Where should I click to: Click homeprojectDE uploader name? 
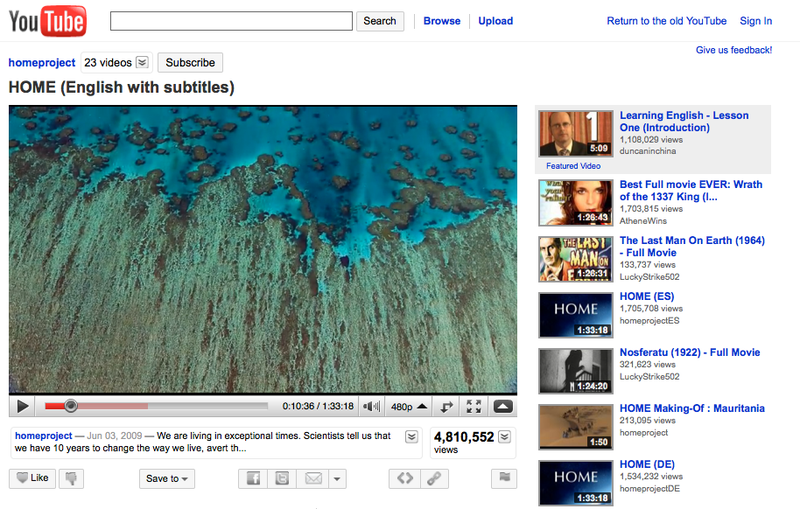pos(649,489)
